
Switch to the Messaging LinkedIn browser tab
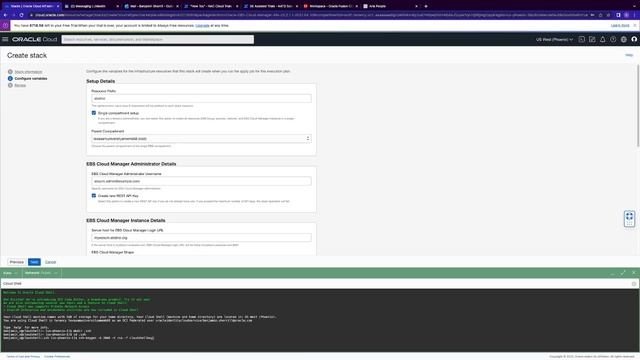point(91,6)
